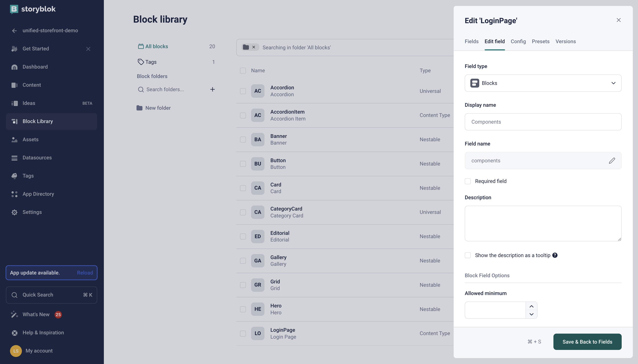638x364 pixels.
Task: Click the Description text area
Action: coord(543,224)
